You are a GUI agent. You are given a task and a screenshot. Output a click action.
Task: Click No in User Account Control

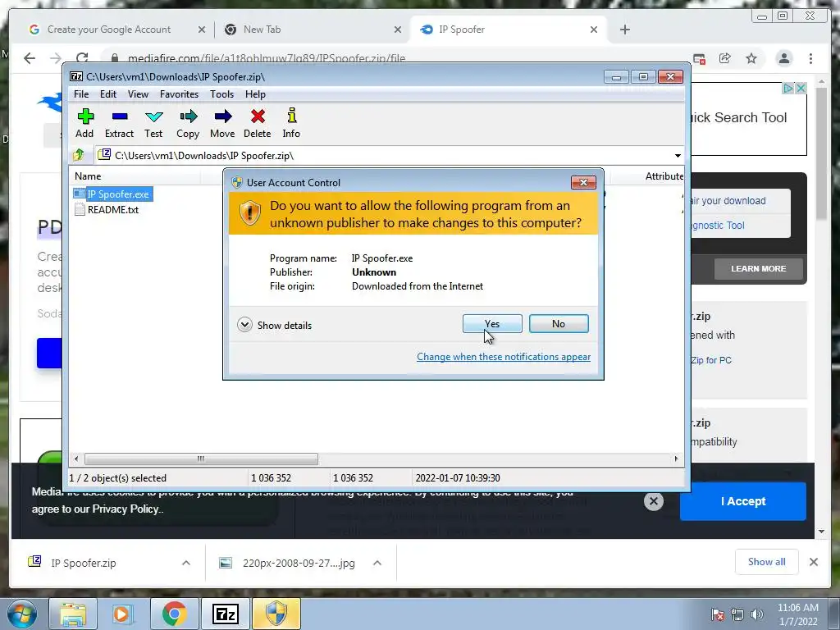[559, 323]
